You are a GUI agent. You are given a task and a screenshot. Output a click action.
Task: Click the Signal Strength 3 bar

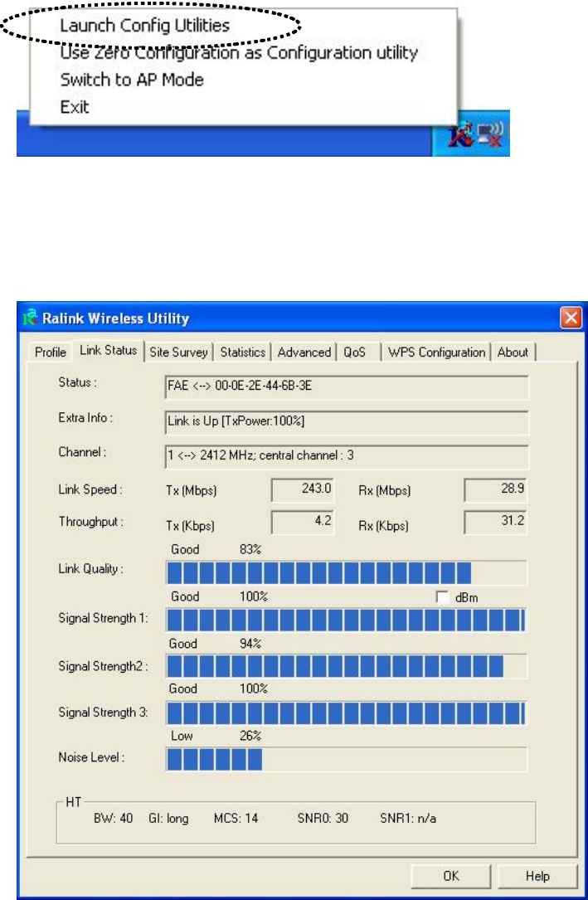pyautogui.click(x=347, y=713)
